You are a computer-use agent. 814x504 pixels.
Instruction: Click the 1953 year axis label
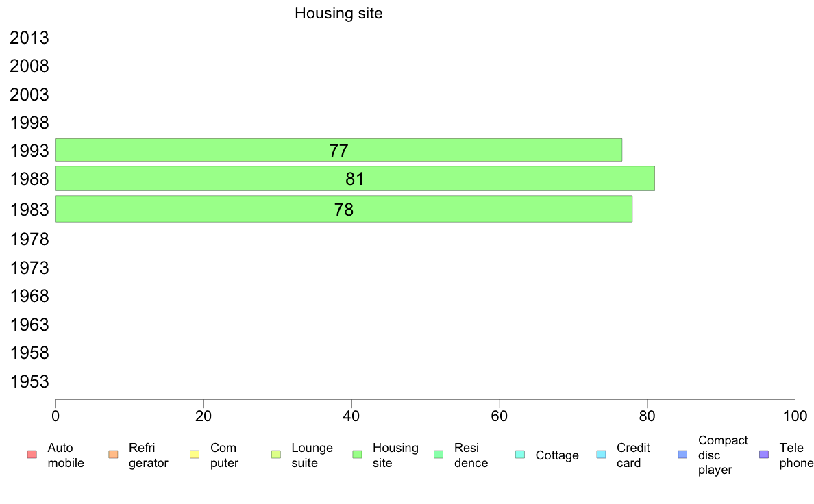point(29,381)
